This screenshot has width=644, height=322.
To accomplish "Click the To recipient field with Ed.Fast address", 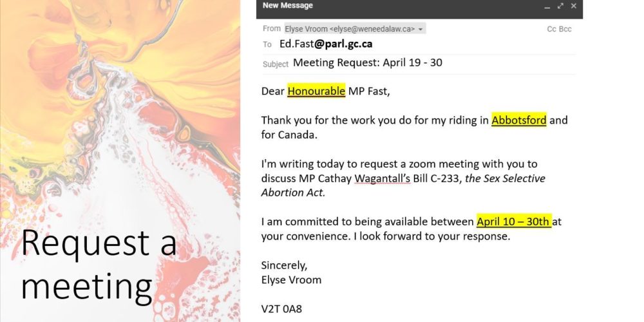I will click(x=326, y=44).
